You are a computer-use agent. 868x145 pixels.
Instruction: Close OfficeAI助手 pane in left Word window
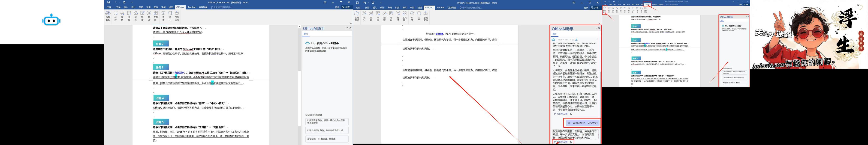(350, 28)
